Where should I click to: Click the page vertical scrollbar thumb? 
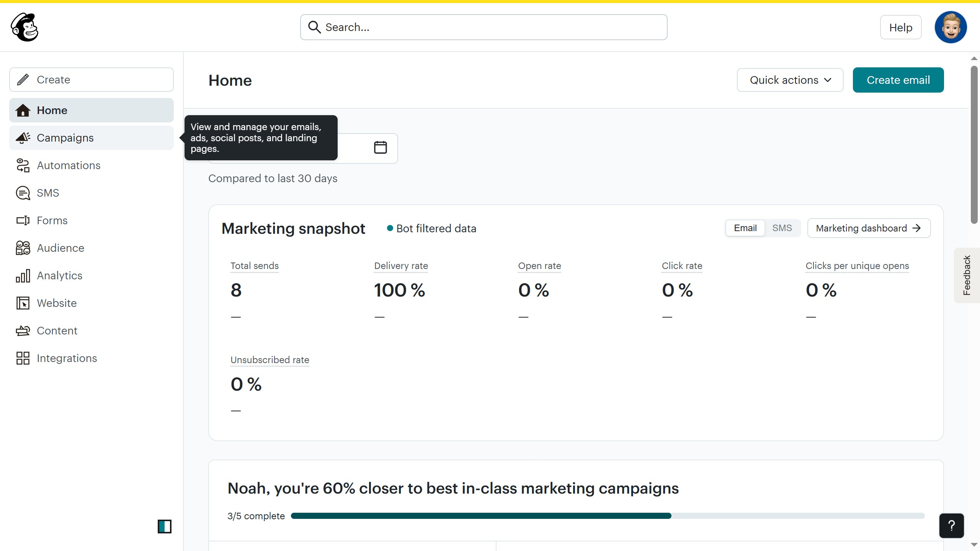coord(974,145)
